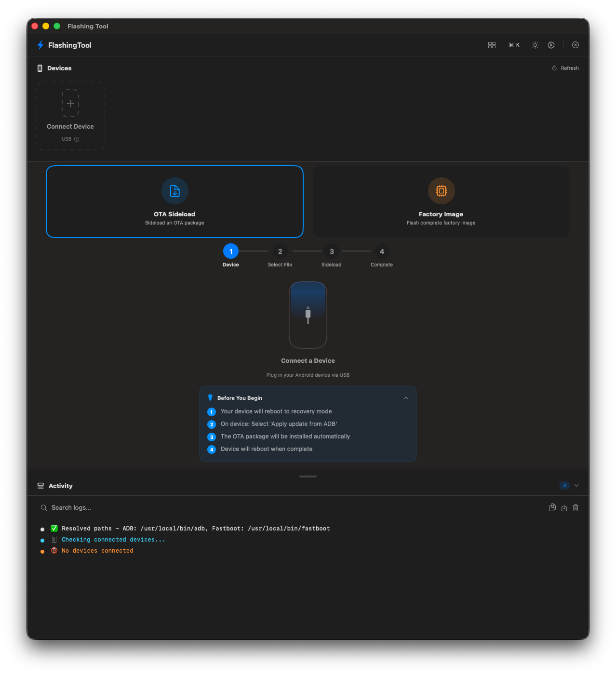This screenshot has width=616, height=675.
Task: Click Connect Device placeholder
Action: (70, 116)
